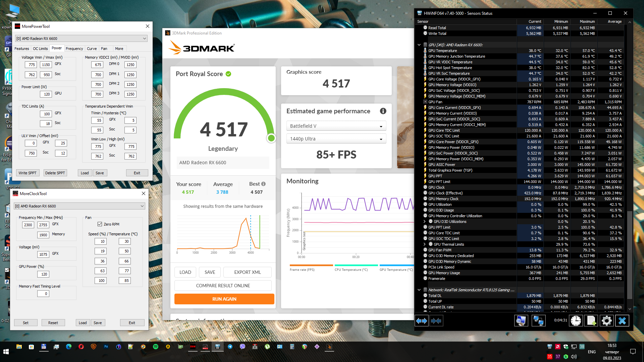The height and width of the screenshot is (362, 644).
Task: Open HWiNFO network connection icon
Action: [538, 321]
